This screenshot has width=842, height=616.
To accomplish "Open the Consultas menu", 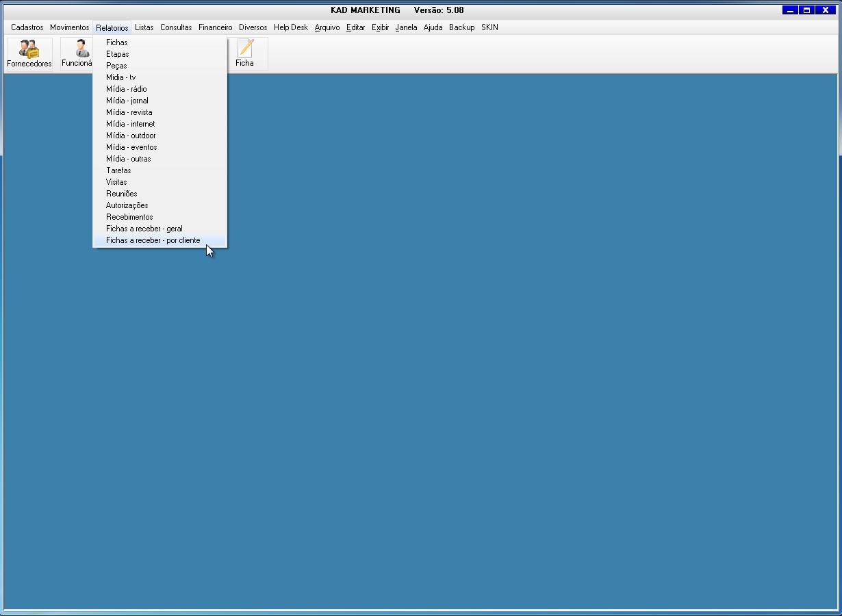I will coord(176,27).
